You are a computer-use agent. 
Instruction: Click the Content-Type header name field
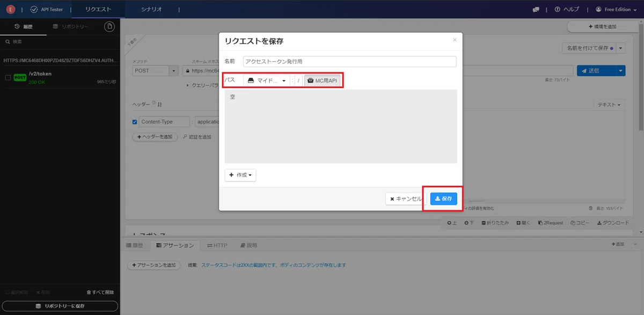tap(164, 122)
